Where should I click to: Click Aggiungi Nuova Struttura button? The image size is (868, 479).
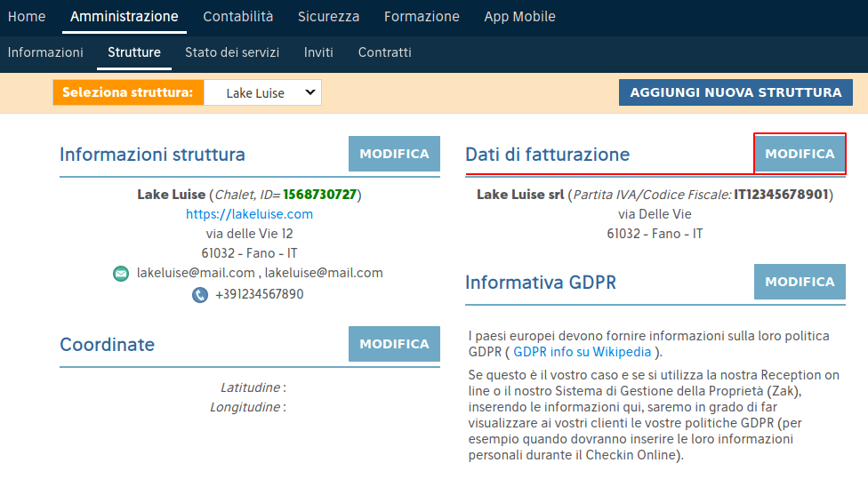point(735,92)
